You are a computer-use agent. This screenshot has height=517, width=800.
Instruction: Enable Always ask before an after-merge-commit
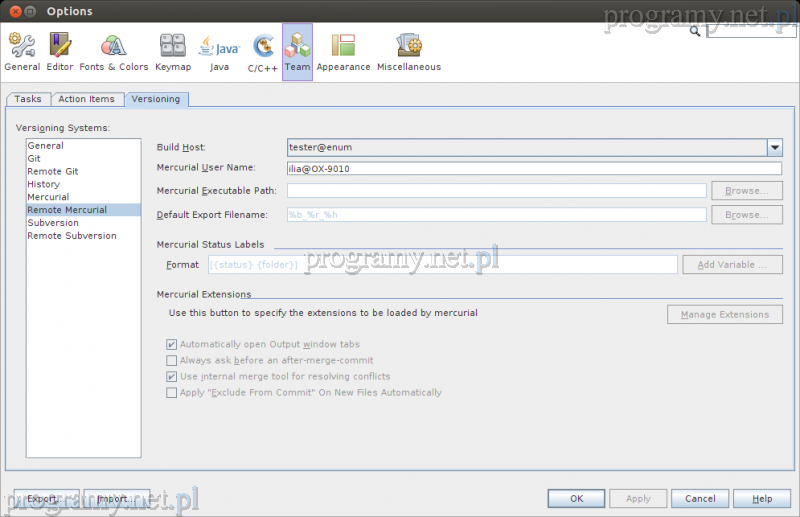pos(171,360)
